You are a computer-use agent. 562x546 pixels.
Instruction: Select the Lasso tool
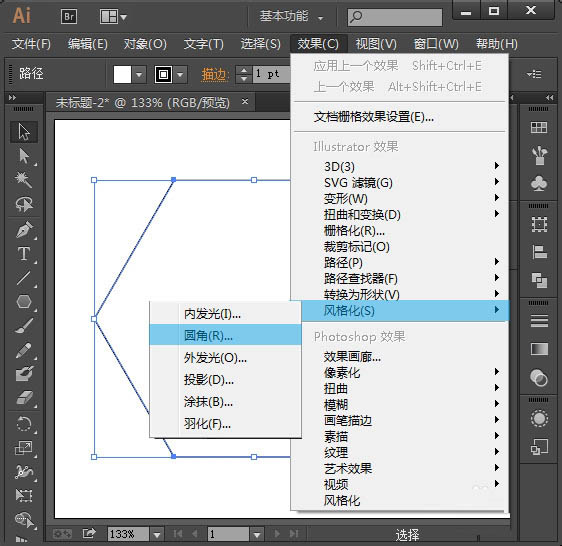pyautogui.click(x=24, y=204)
